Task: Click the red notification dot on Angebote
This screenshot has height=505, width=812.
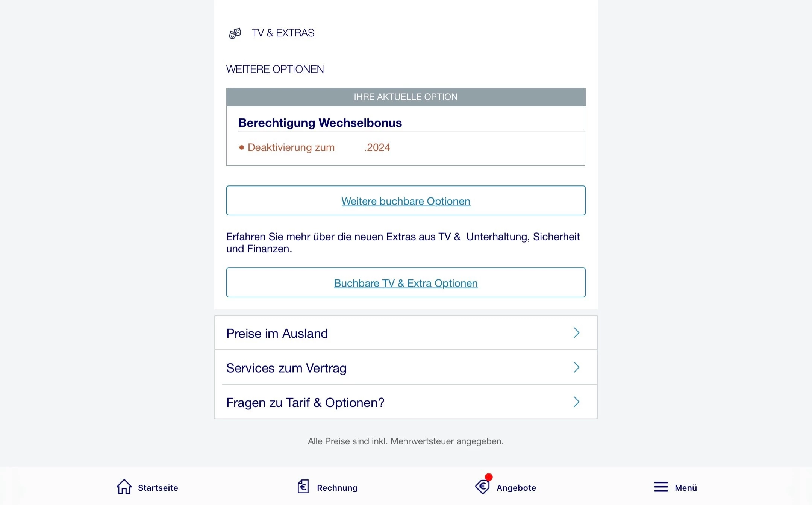Action: (x=489, y=477)
